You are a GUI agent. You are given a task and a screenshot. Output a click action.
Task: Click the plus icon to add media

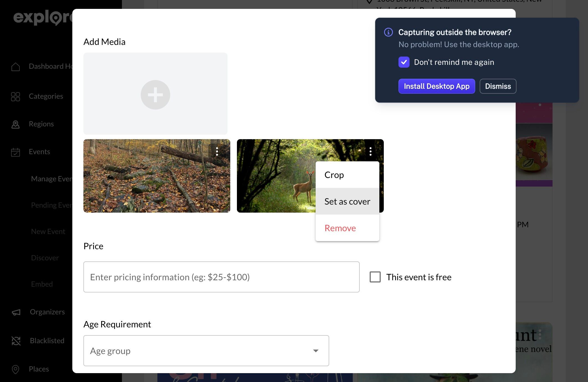155,95
